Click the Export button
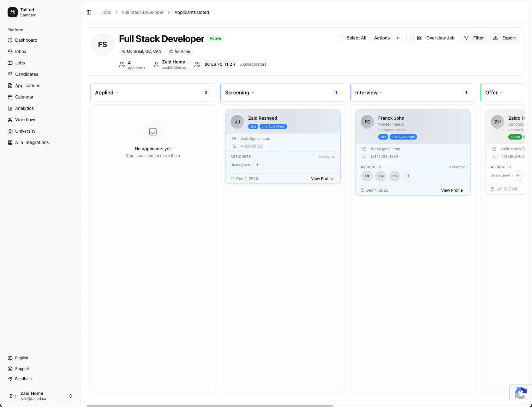 point(504,38)
